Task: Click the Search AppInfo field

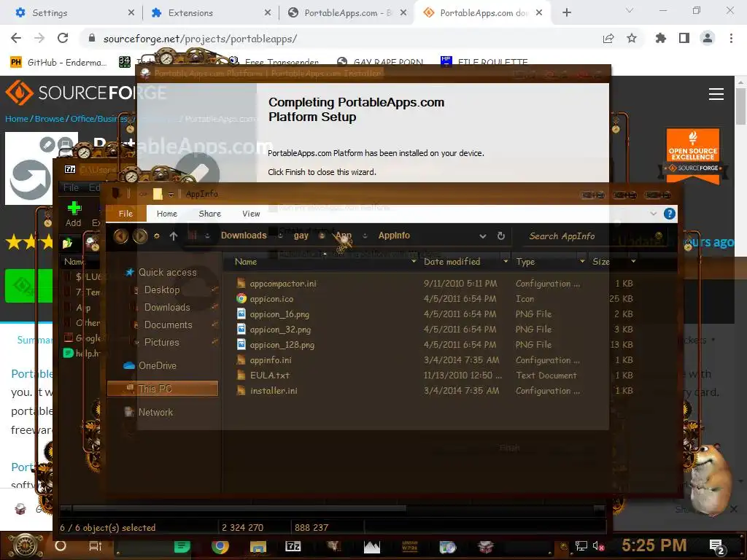Action: (593, 236)
